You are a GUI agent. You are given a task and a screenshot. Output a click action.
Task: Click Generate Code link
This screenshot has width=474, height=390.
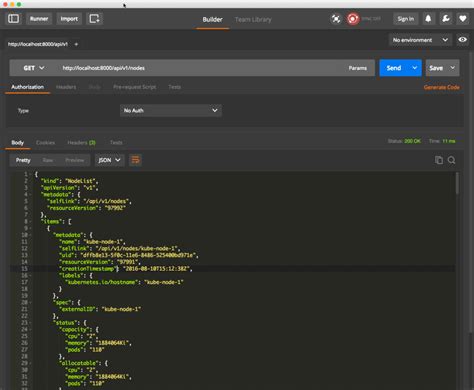[442, 87]
